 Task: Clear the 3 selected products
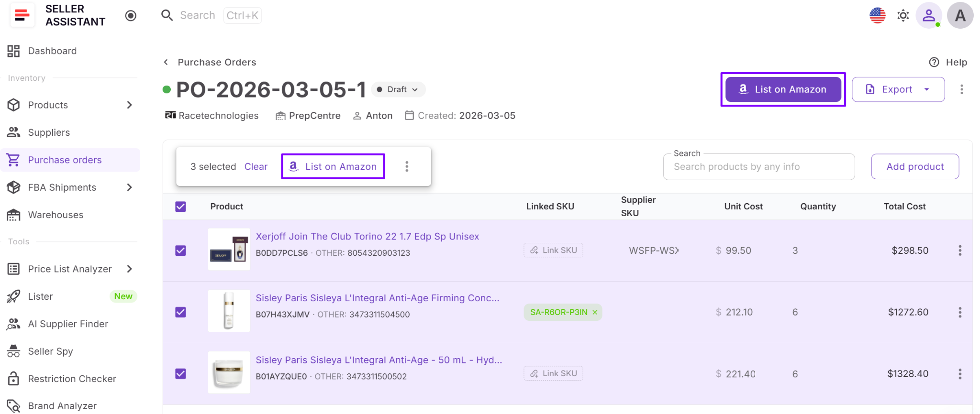256,166
